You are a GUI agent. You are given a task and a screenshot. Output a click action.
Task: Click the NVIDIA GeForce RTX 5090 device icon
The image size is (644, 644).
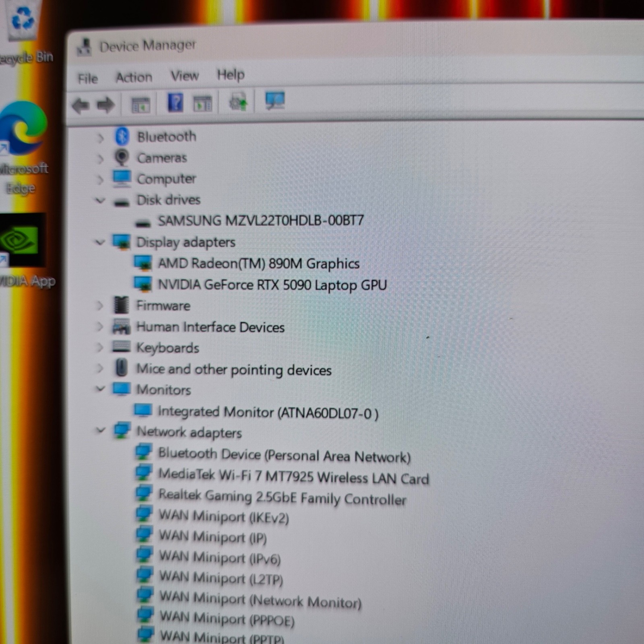(143, 284)
